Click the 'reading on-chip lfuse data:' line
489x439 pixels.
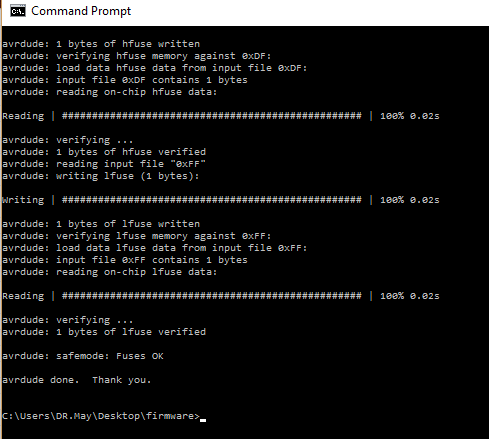(x=110, y=272)
